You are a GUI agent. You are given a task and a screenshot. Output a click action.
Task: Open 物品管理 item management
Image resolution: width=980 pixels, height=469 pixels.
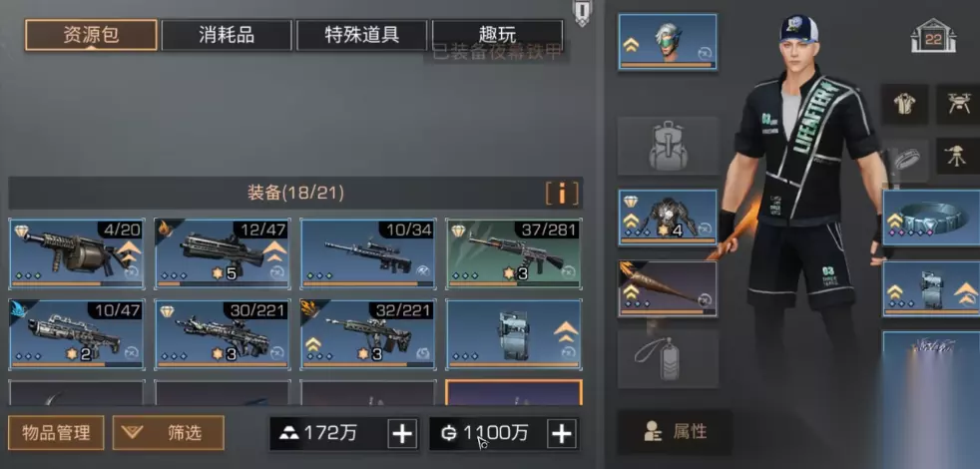56,433
